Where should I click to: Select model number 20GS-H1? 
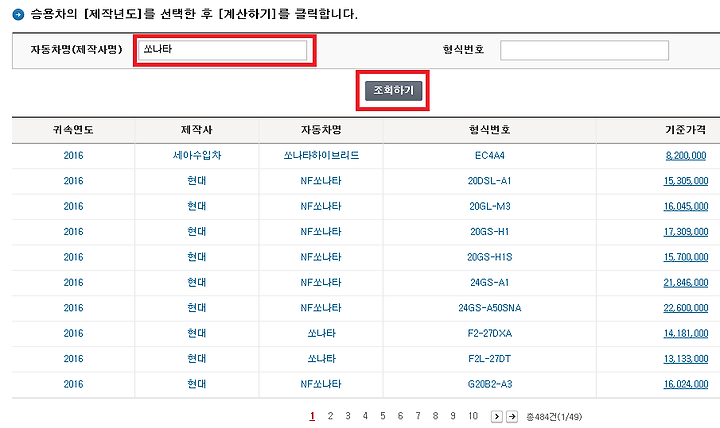489,232
